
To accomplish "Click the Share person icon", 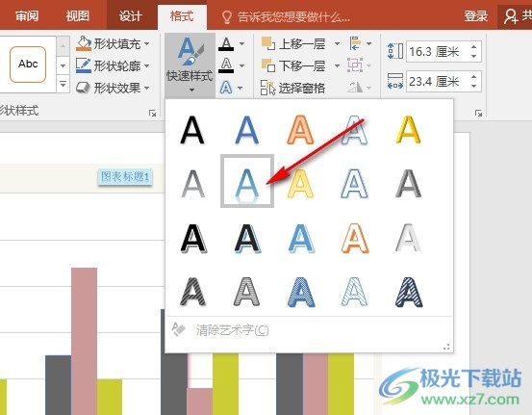I will click(x=510, y=16).
